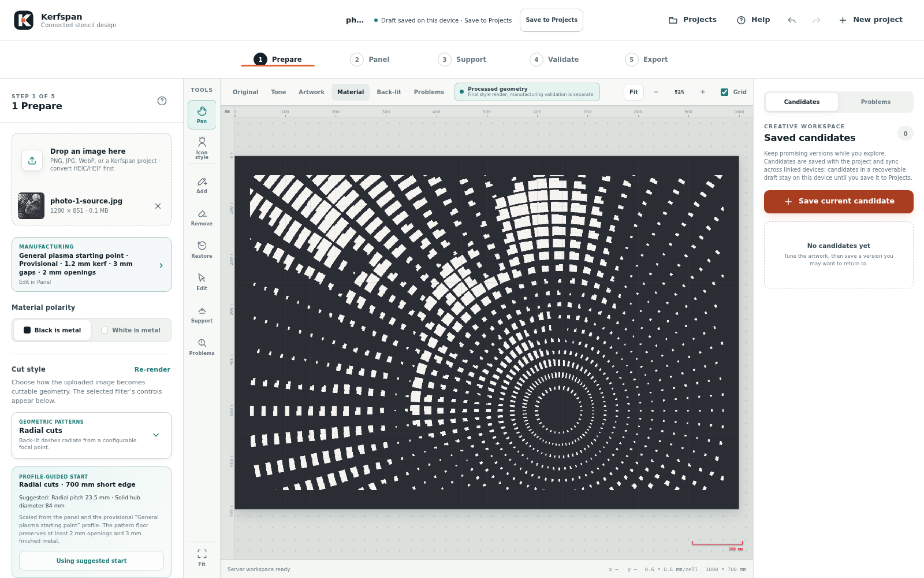
Task: Click the fit-to-screen icon at toolbar bottom
Action: [202, 558]
